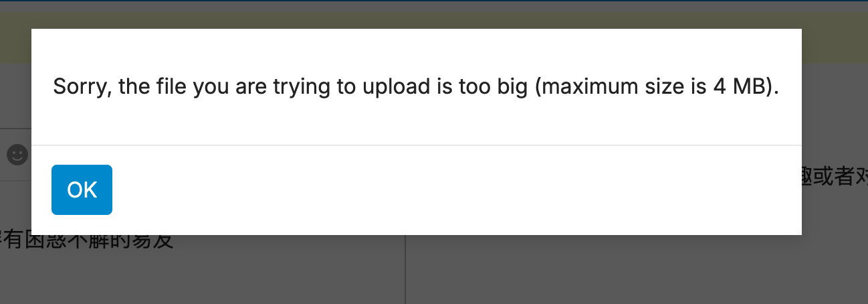Click the editor toolbar row beside smiley icon
The height and width of the screenshot is (304, 868).
pos(15,155)
